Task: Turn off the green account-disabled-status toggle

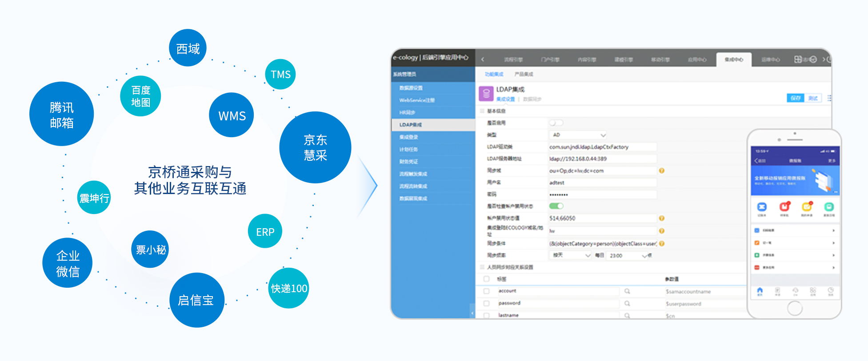Action: (x=556, y=206)
